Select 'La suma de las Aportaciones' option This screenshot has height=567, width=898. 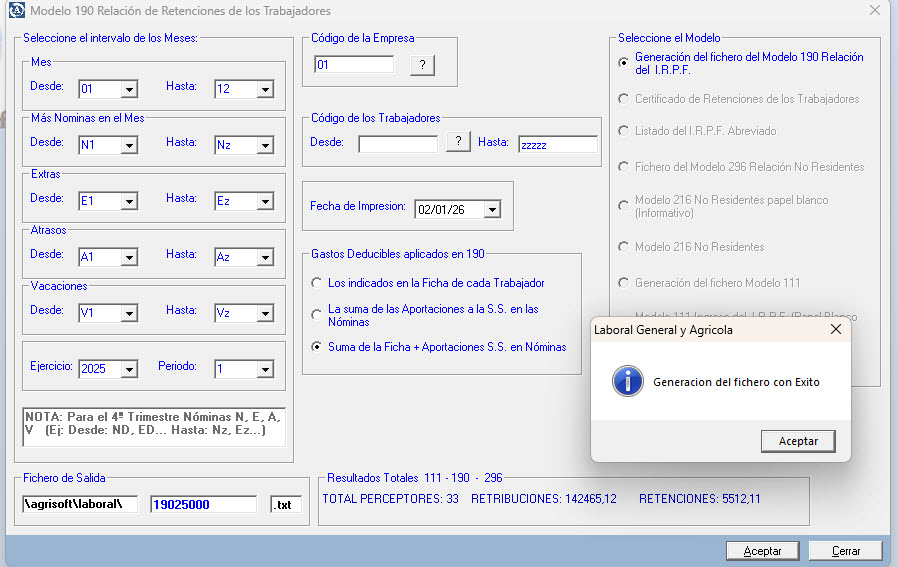tap(317, 315)
